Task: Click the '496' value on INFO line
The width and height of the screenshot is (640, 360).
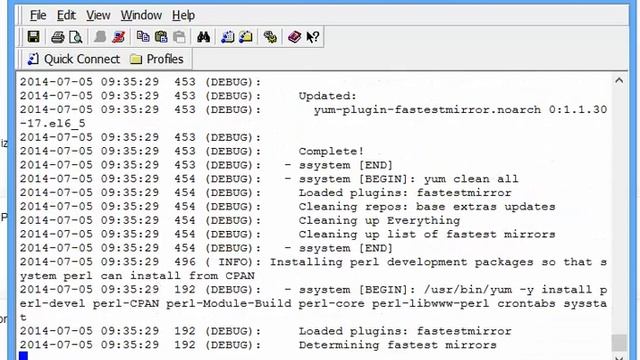Action: 185,262
